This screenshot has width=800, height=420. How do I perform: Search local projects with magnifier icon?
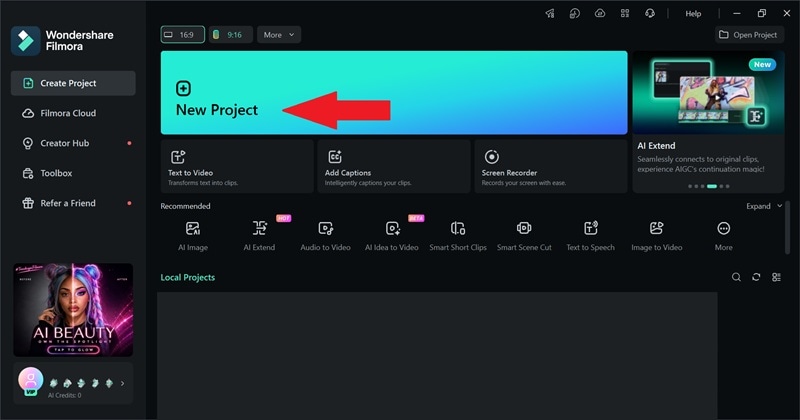point(736,277)
